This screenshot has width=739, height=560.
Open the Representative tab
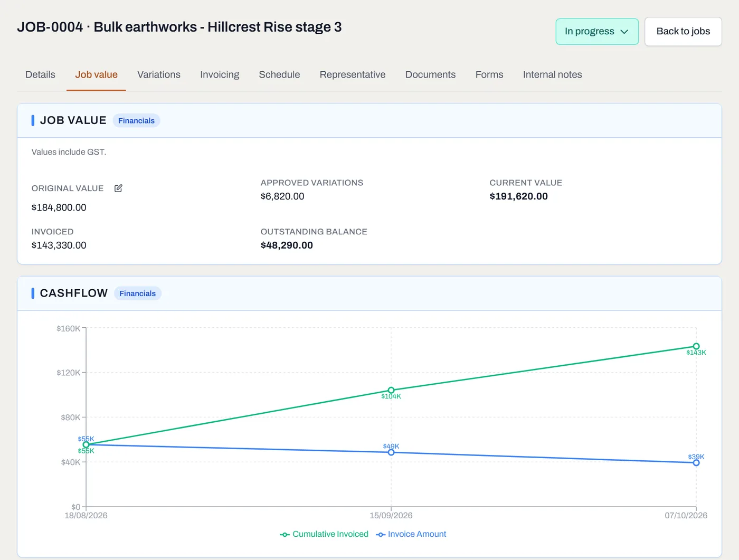pyautogui.click(x=353, y=75)
